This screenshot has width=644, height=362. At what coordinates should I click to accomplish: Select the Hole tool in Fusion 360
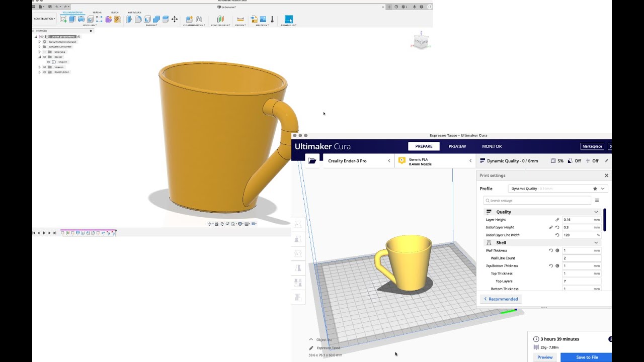(91, 19)
